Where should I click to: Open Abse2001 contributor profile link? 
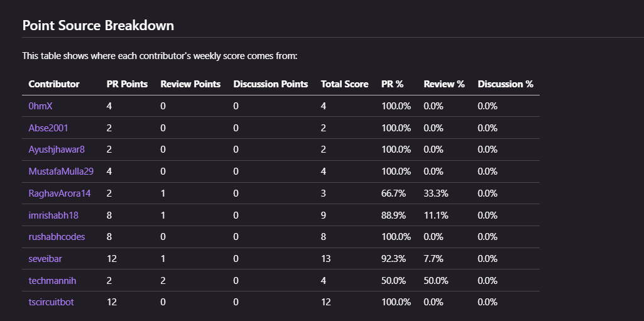pos(48,128)
